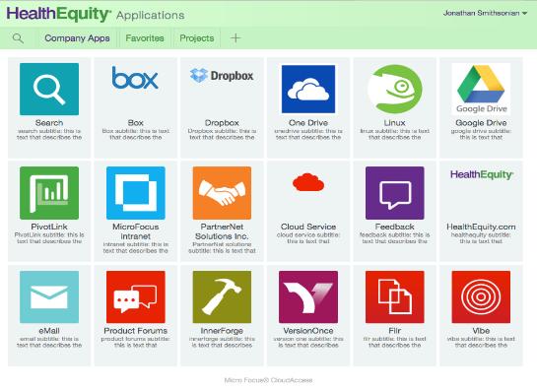Open the Filr documents icon
Screen dimensions: 537x392
(394, 296)
